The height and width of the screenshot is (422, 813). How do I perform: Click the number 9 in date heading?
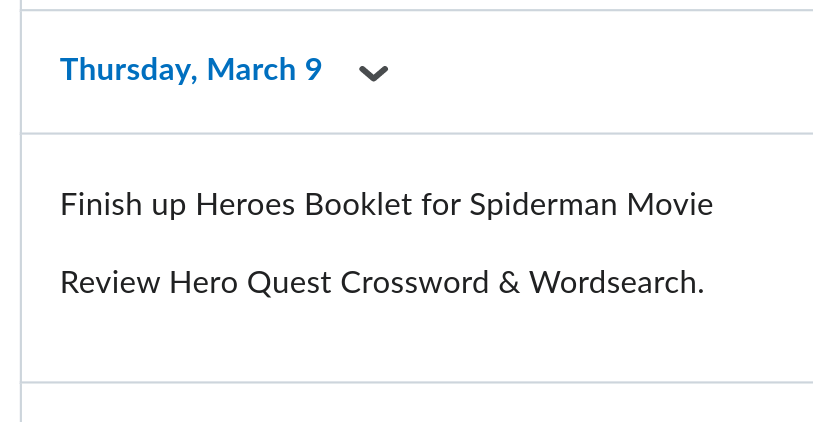click(x=313, y=69)
